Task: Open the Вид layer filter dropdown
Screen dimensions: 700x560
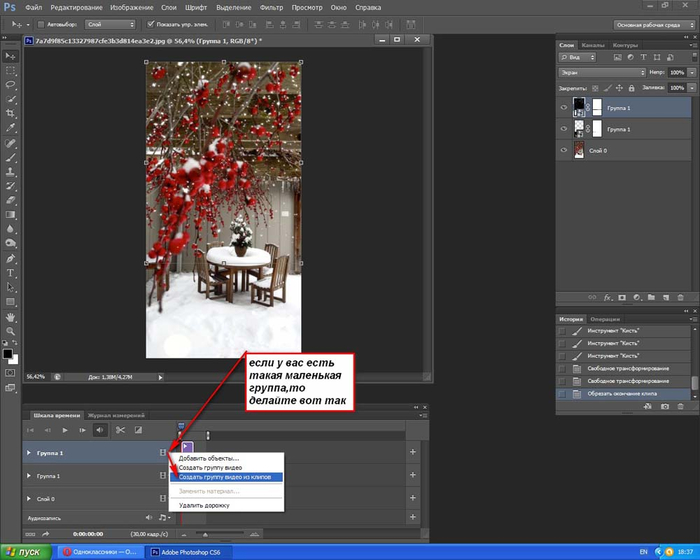Action: [577, 58]
